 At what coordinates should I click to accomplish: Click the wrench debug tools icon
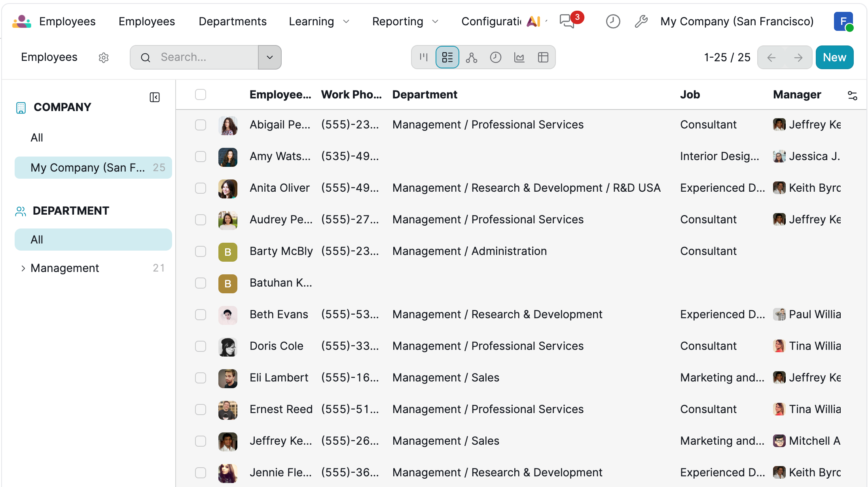pyautogui.click(x=641, y=21)
